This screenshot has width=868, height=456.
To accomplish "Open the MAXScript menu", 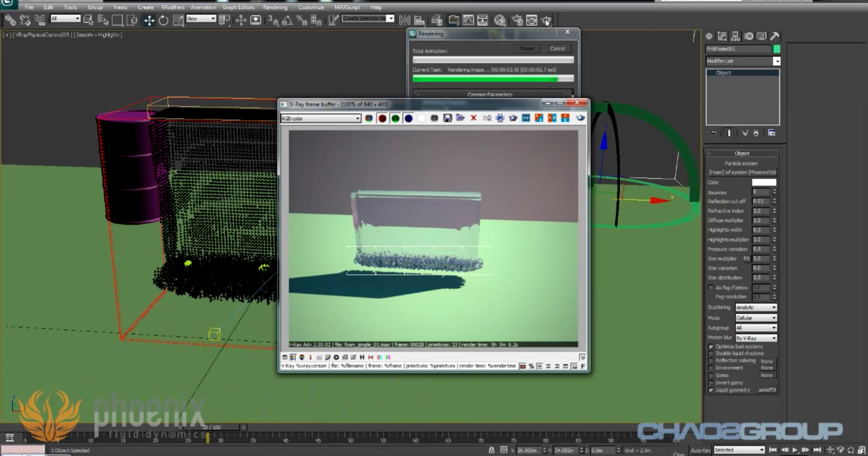I will (x=347, y=7).
